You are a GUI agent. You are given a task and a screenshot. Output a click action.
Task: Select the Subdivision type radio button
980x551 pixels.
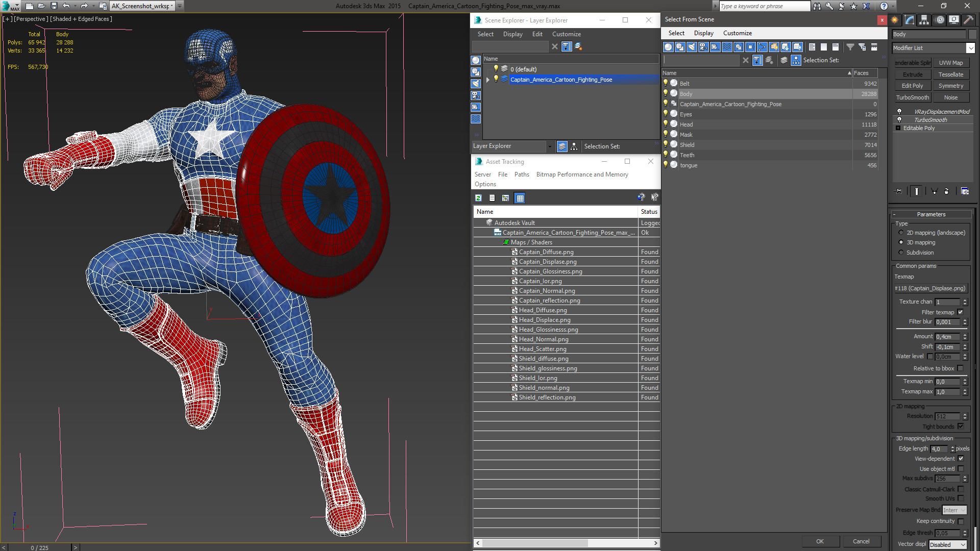[901, 253]
